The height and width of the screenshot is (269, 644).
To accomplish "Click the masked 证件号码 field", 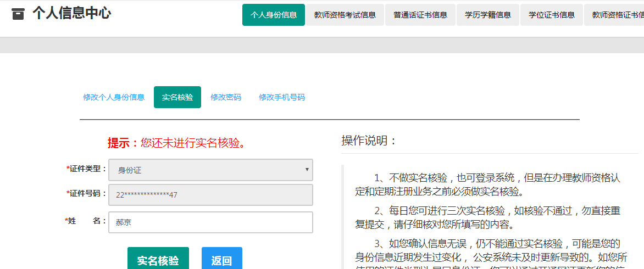I will click(x=210, y=195).
